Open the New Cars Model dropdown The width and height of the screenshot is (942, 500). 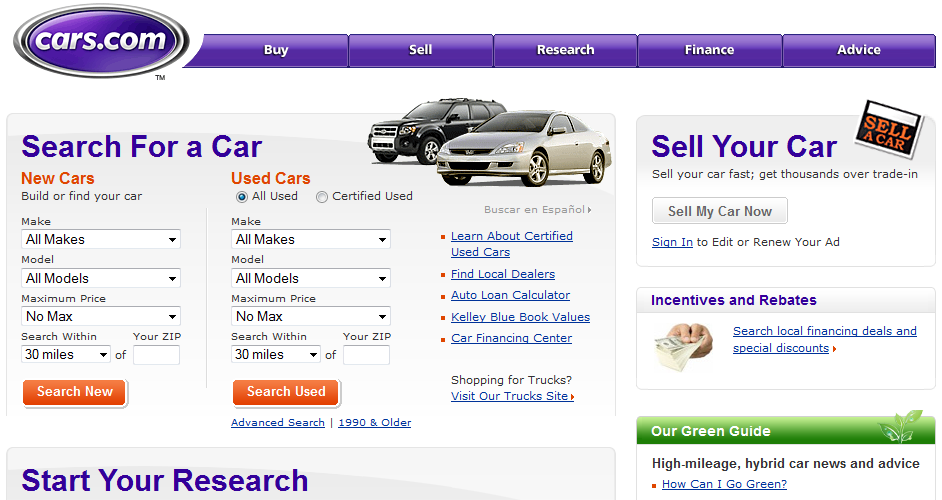[101, 278]
